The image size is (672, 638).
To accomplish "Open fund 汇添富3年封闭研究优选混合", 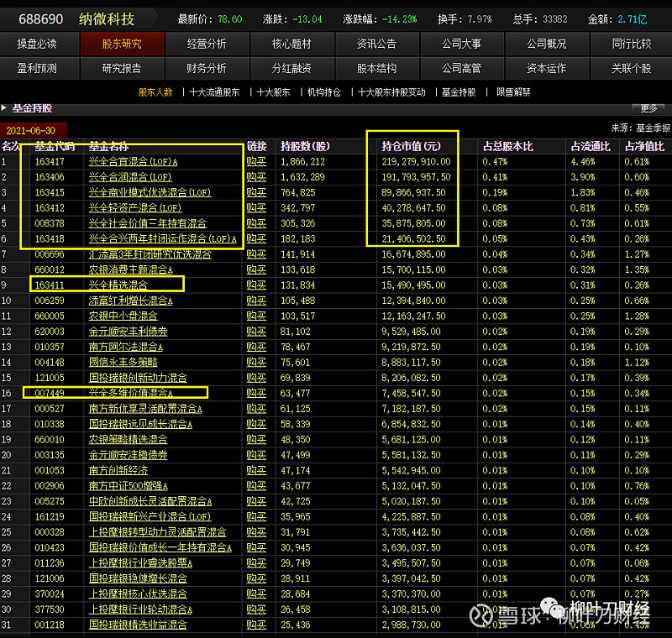I will (150, 254).
